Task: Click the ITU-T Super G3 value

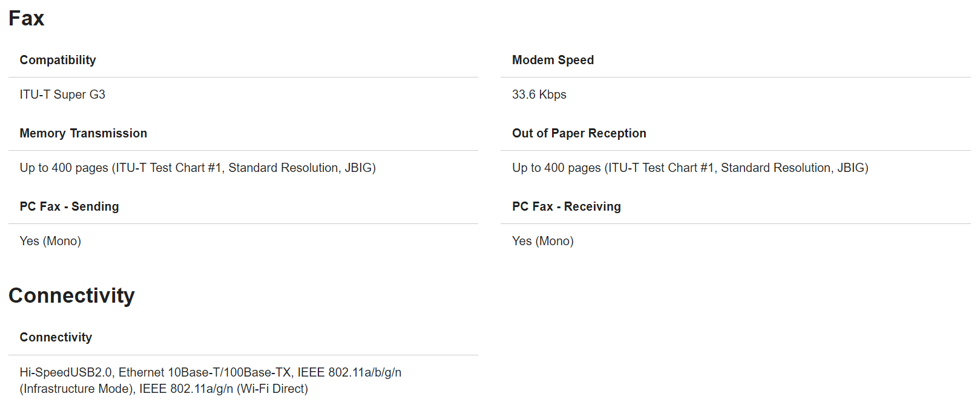Action: click(62, 94)
